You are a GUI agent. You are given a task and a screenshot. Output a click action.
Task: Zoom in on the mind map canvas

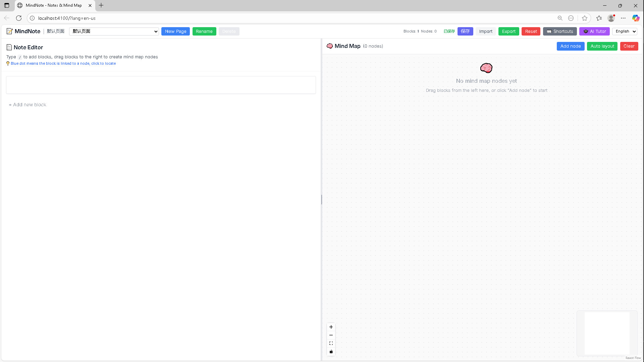tap(331, 327)
